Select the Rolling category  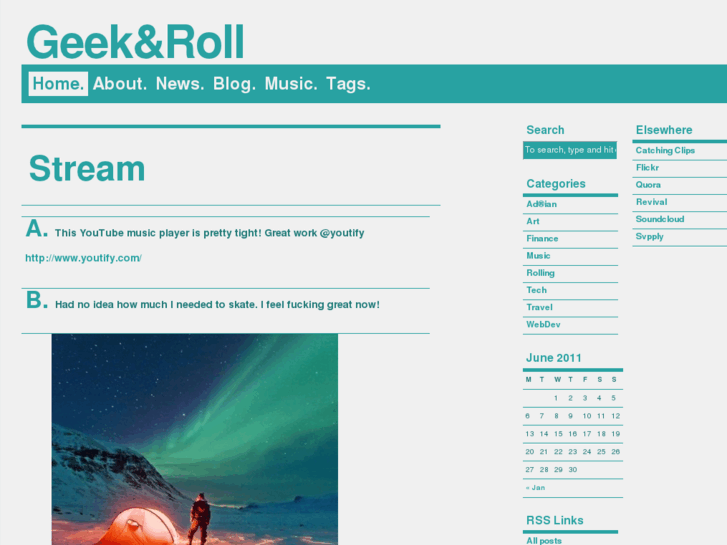click(540, 273)
